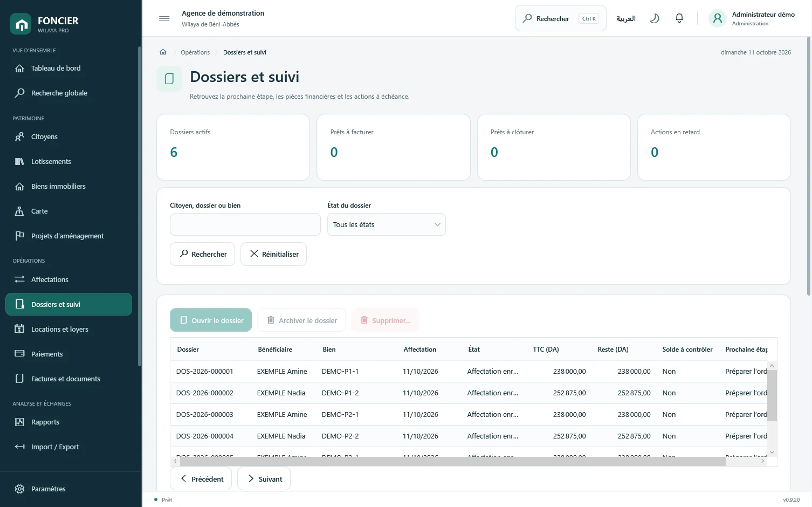Click the Locations et loyers icon
The height and width of the screenshot is (507, 812).
[x=19, y=329]
